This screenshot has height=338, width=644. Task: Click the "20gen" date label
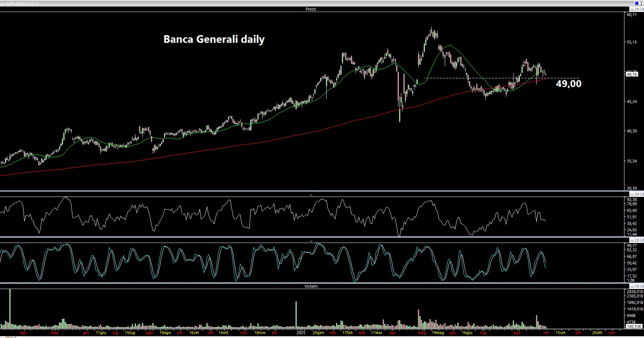pyautogui.click(x=318, y=333)
